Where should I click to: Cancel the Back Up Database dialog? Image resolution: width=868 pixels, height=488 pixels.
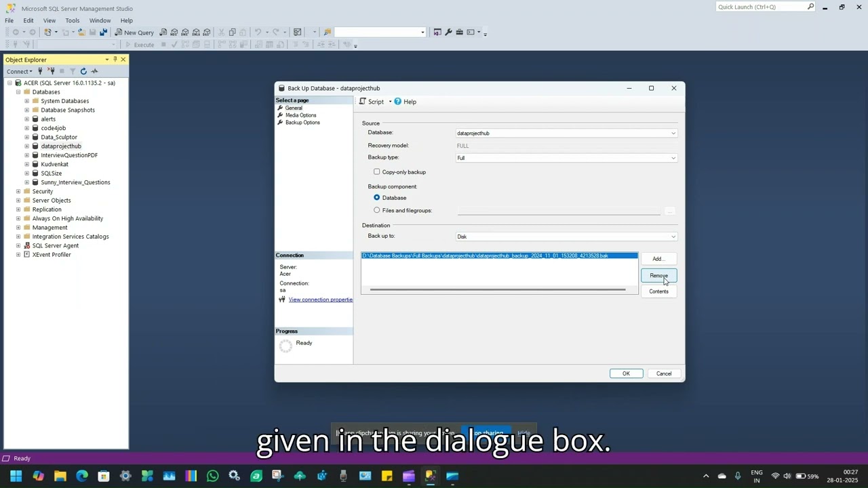(664, 373)
